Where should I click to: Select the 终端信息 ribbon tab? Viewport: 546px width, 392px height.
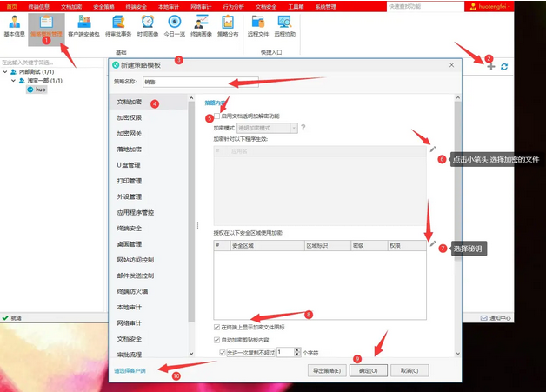pos(38,7)
